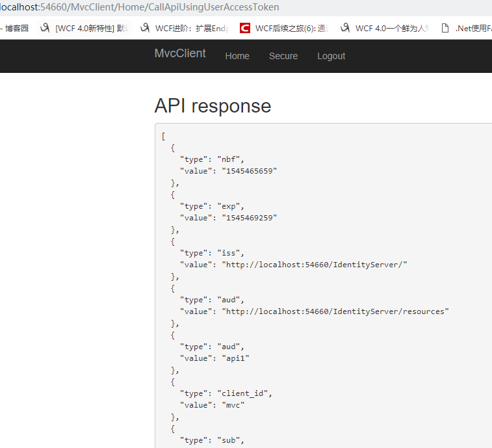Viewport: 492px width, 448px height.
Task: Open the [WCF 4.0新特性] bookmark text
Action: click(x=91, y=28)
